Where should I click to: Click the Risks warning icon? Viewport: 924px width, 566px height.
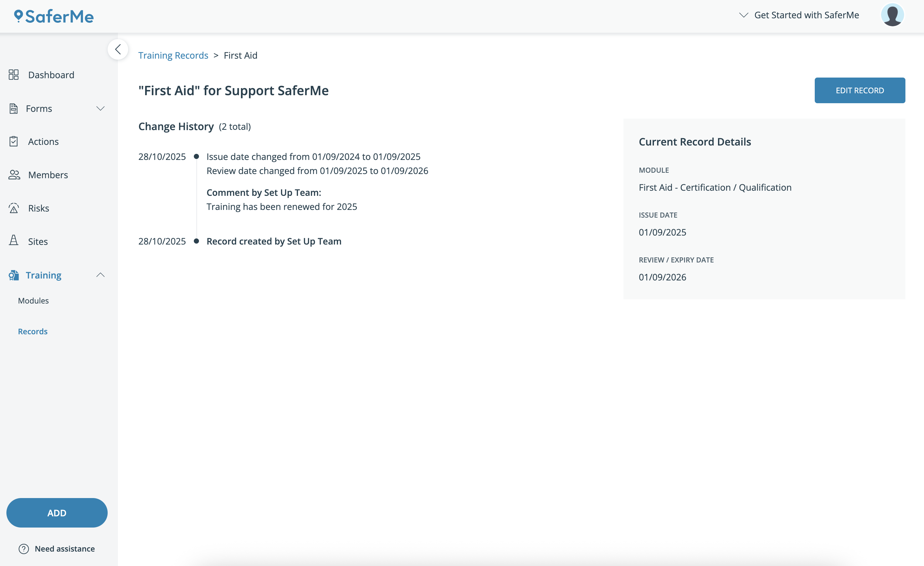14,208
